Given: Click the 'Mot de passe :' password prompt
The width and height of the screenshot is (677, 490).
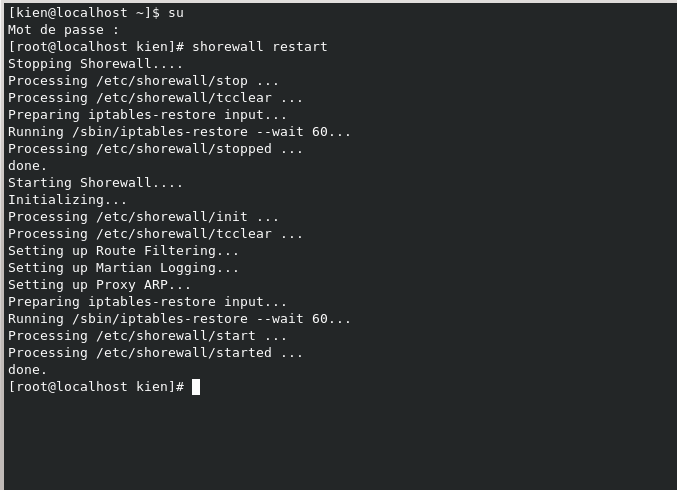Looking at the screenshot, I should (59, 30).
